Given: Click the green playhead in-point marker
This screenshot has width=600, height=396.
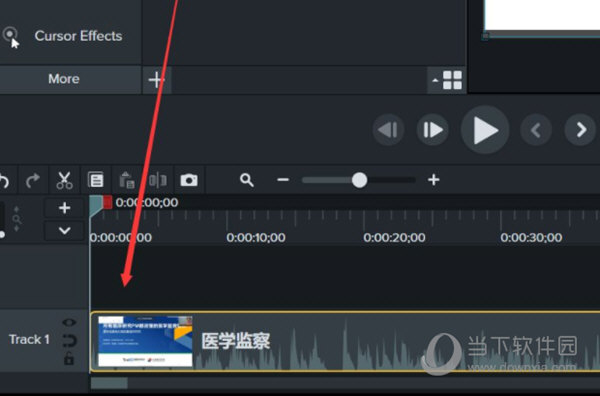Looking at the screenshot, I should (x=96, y=205).
